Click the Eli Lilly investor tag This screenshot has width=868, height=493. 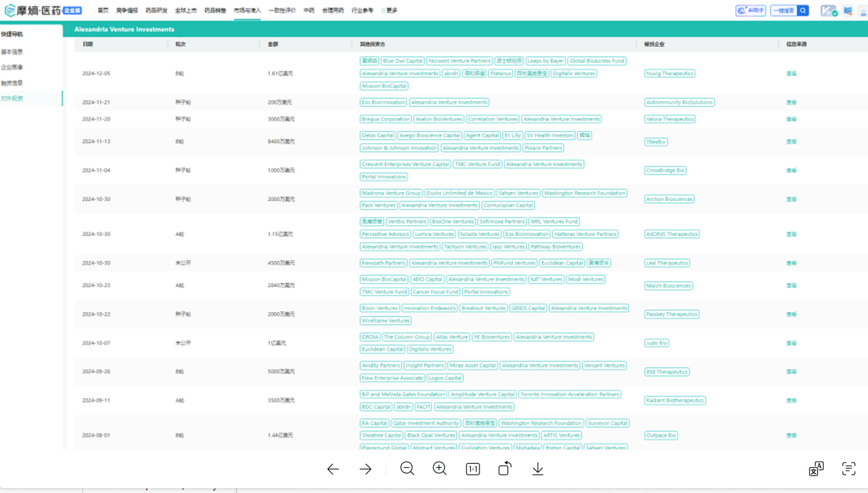pos(512,136)
